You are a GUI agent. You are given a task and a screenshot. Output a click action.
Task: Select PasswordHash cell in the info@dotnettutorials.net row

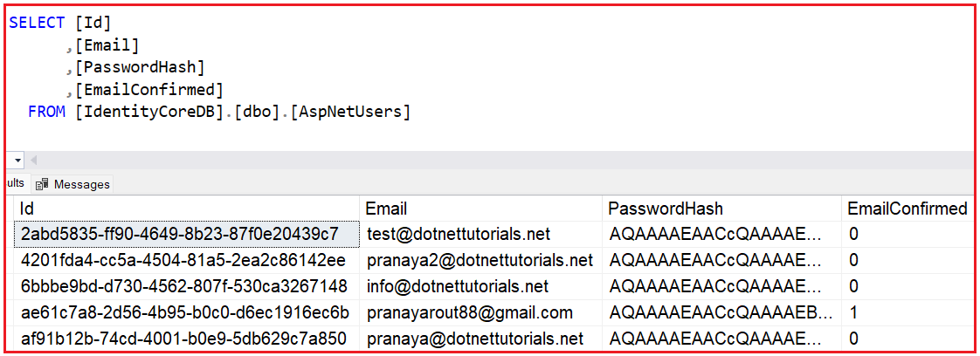(x=722, y=287)
